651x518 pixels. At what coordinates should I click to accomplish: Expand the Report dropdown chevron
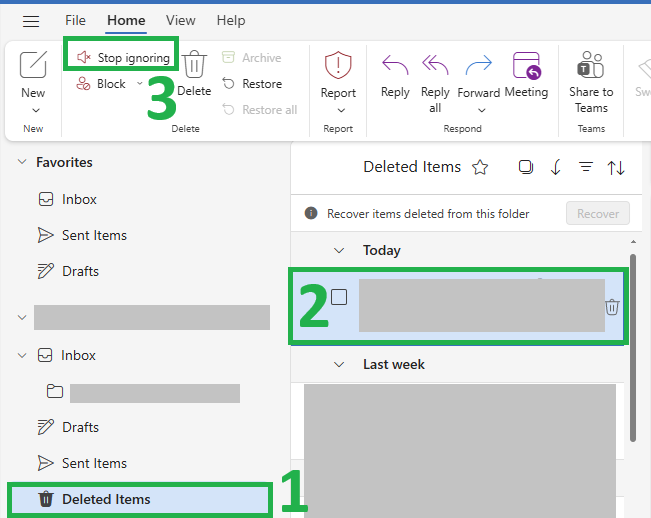coord(341,110)
